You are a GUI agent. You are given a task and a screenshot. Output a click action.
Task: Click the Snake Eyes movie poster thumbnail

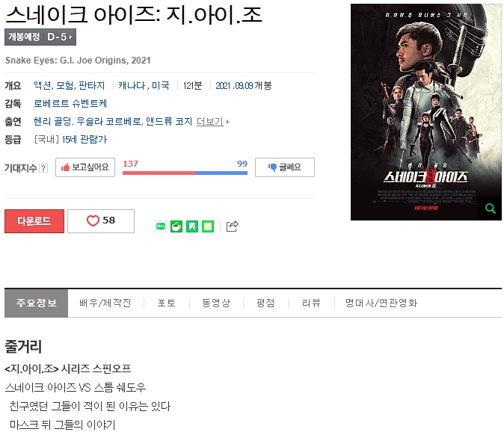pos(426,112)
